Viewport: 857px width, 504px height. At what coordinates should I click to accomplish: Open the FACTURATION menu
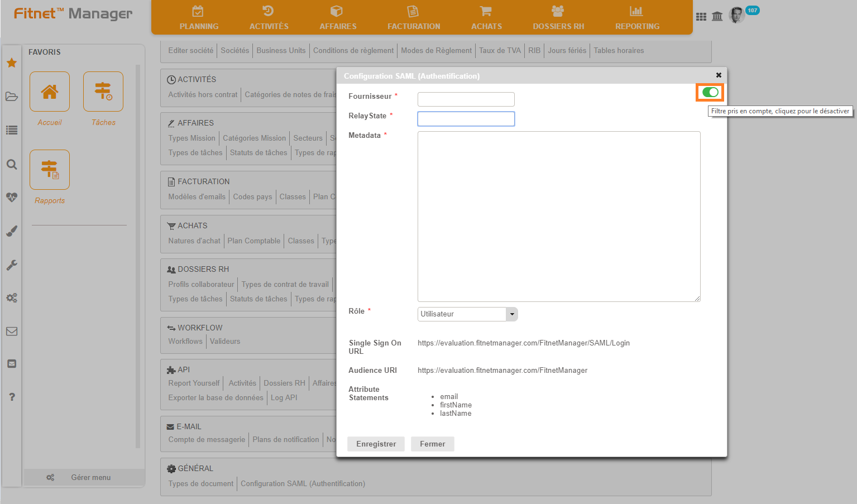click(x=414, y=18)
